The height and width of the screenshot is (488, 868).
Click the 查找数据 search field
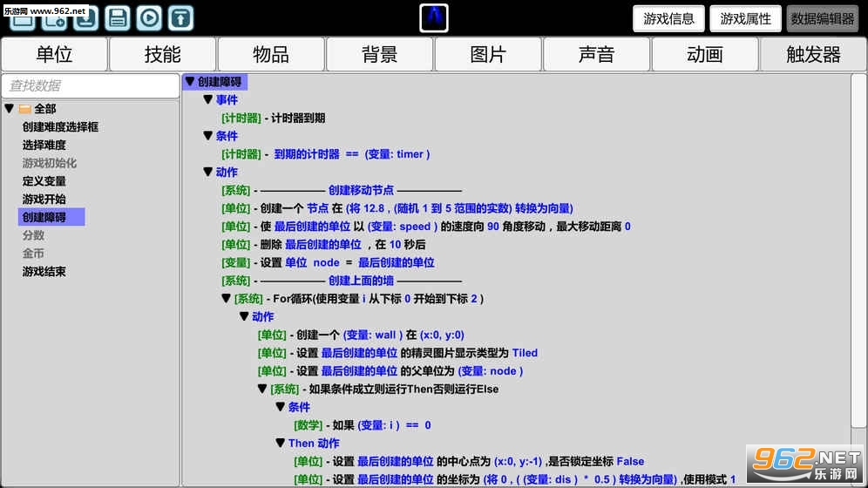[90, 85]
